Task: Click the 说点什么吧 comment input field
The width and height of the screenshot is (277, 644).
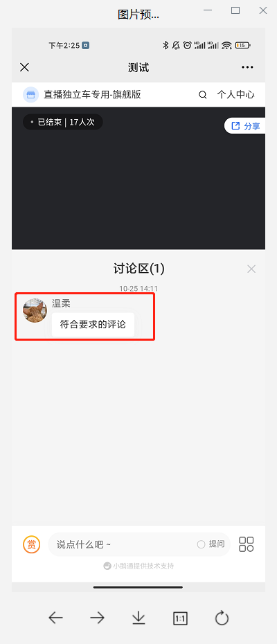Action: tap(139, 544)
